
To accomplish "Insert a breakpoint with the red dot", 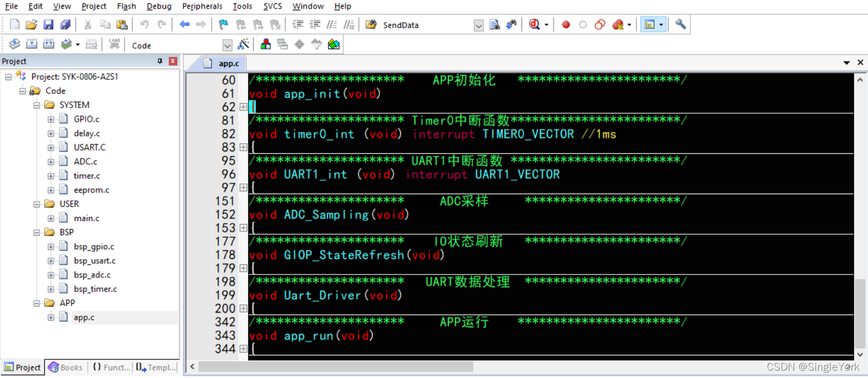I will tap(566, 24).
